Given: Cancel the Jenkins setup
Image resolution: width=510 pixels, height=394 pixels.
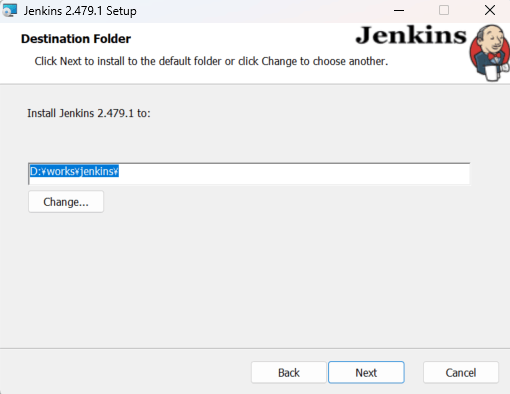Looking at the screenshot, I should click(x=461, y=372).
